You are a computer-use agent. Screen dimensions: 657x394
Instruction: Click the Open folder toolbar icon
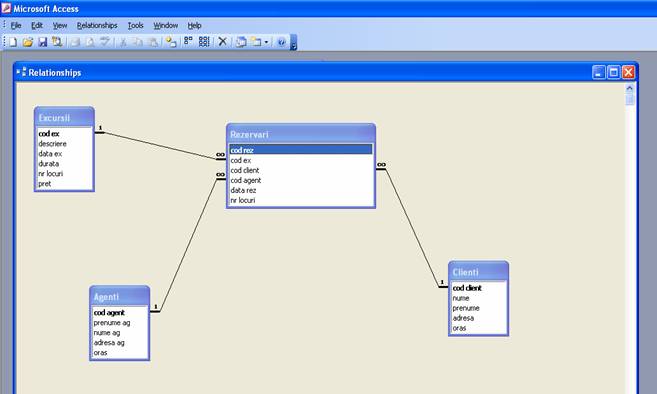28,42
